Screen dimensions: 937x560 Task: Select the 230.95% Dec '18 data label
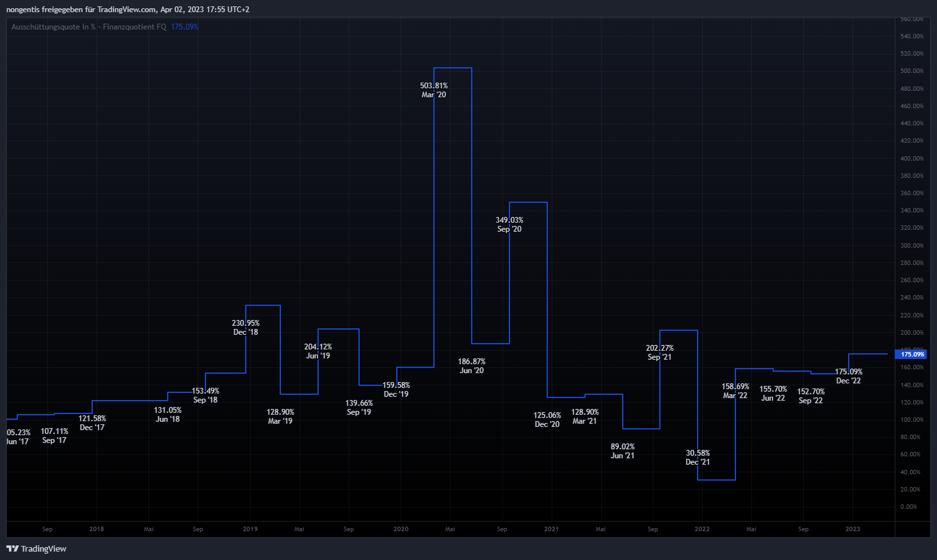click(246, 328)
